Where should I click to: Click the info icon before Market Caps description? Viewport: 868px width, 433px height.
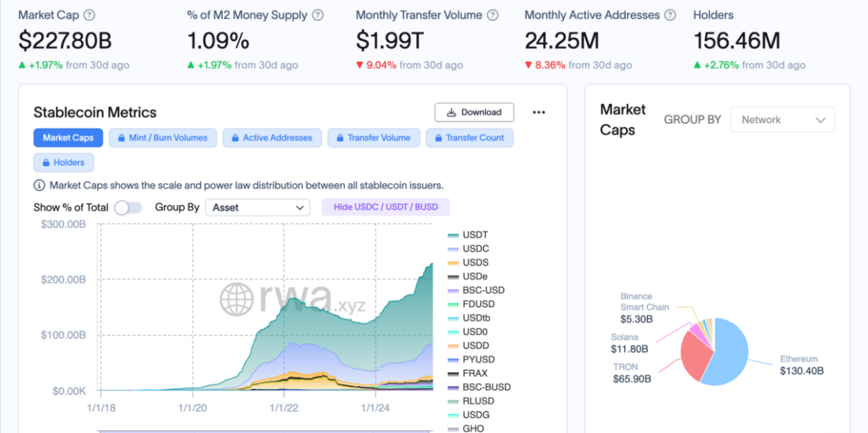pyautogui.click(x=40, y=185)
